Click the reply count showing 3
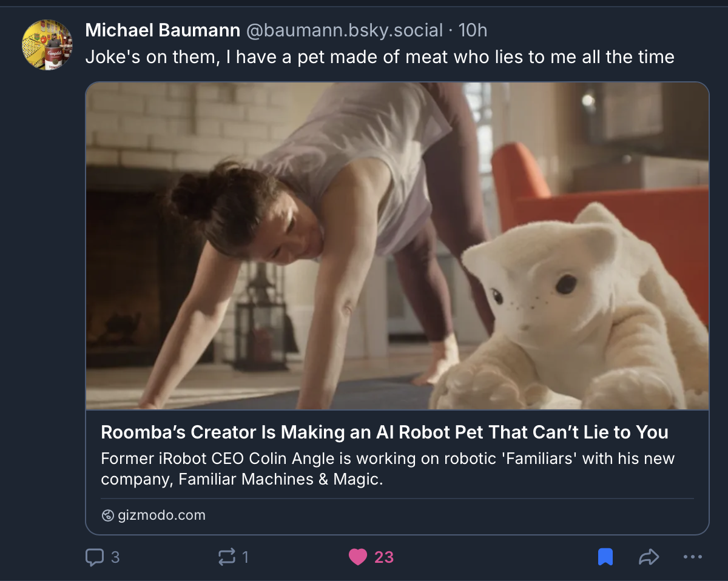 [x=115, y=557]
